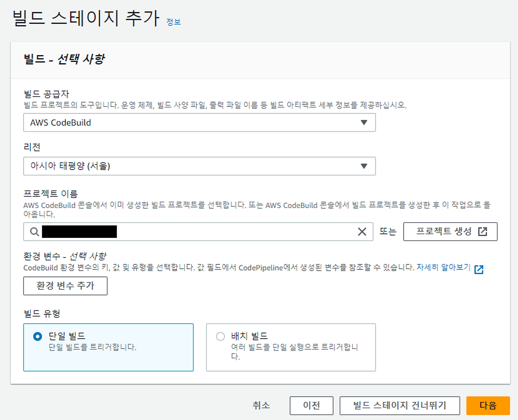Click the 이전 button to go back
518x420 pixels.
311,405
